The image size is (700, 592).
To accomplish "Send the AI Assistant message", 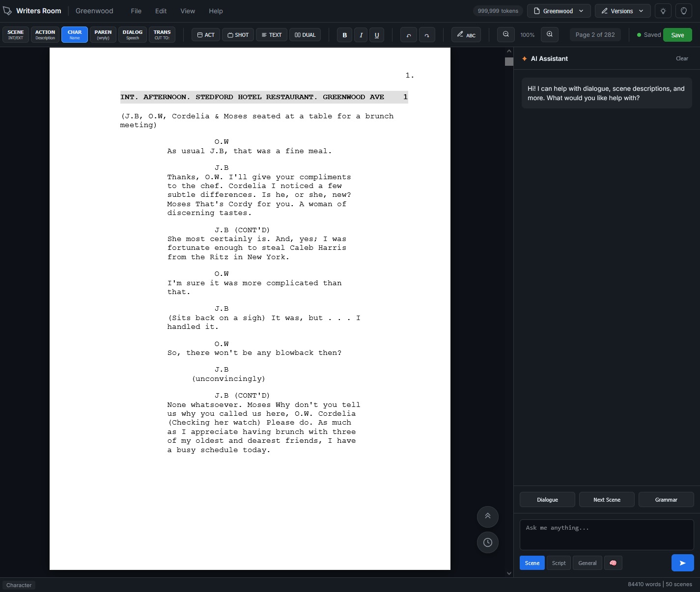I will [682, 563].
